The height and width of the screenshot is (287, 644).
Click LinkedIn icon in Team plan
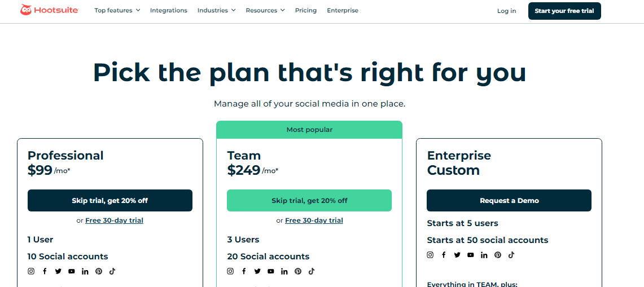[284, 271]
